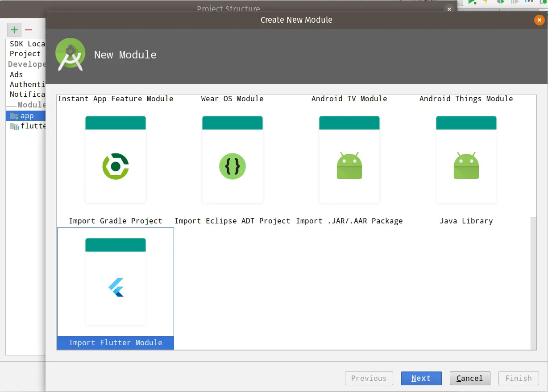Select Import Gradle Project label

[x=116, y=221]
